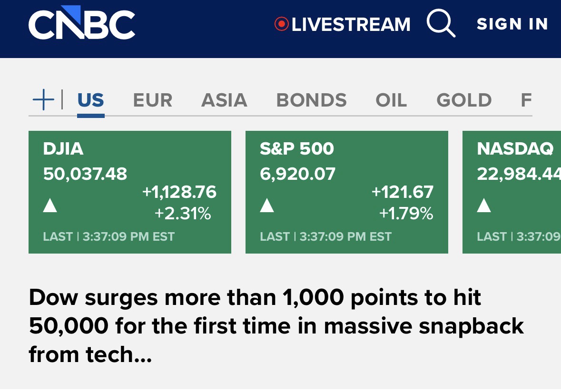Select the US markets tab
The image size is (561, 392).
click(90, 100)
